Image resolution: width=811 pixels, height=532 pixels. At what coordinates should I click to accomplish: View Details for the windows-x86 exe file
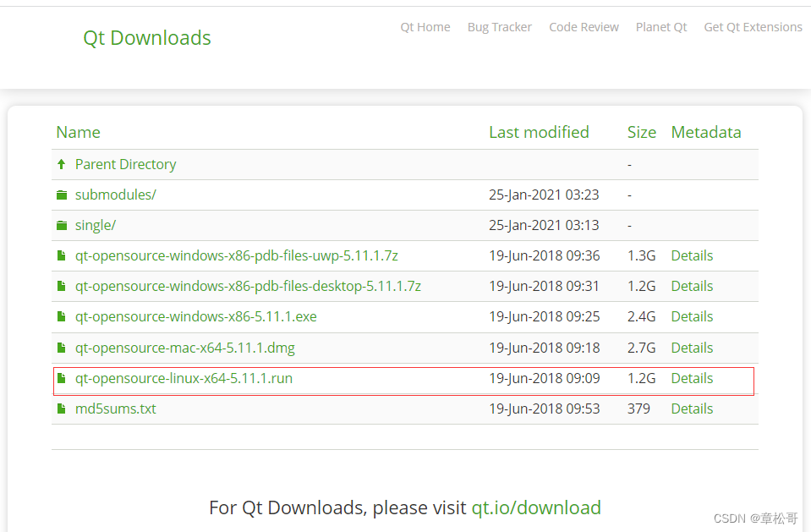pos(692,316)
